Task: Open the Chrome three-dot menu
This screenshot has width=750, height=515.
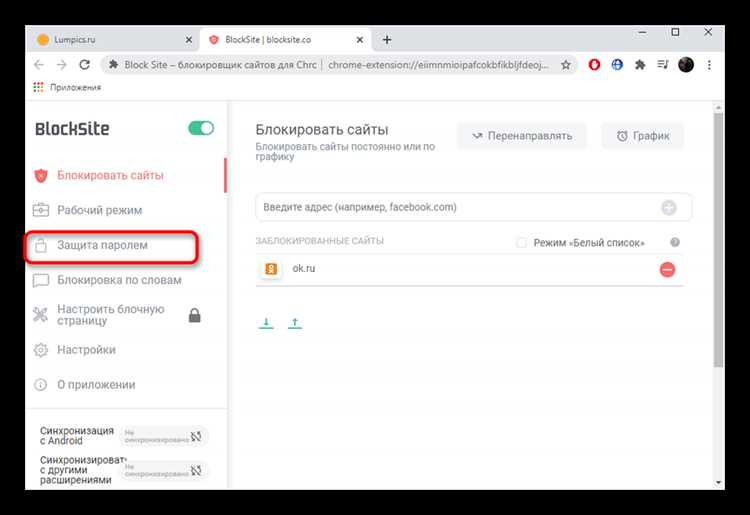Action: [709, 65]
